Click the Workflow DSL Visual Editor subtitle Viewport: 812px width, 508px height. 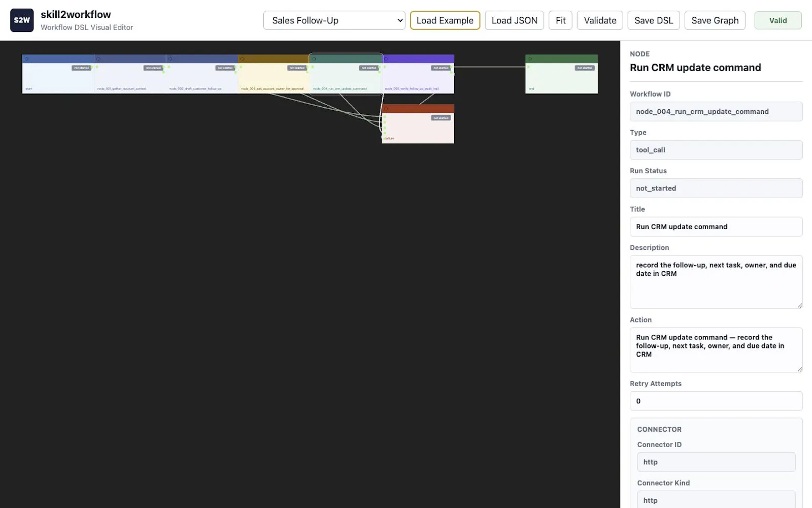point(87,27)
